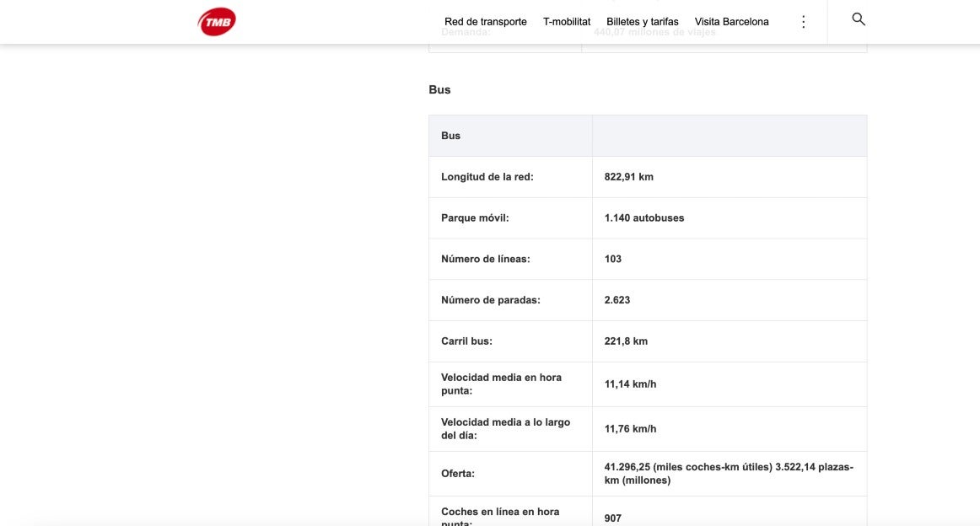Screen dimensions: 980x526
Task: Click the 822,91 km value
Action: 628,177
